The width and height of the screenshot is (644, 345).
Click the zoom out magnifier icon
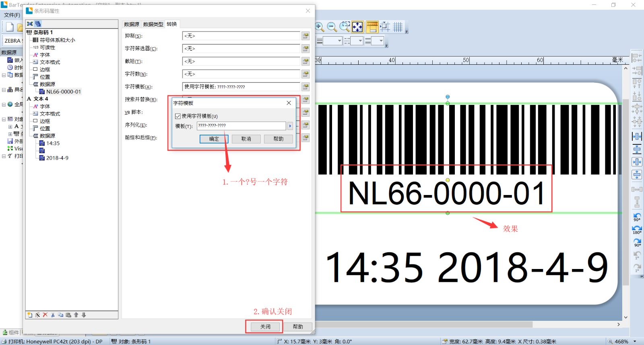[x=332, y=27]
